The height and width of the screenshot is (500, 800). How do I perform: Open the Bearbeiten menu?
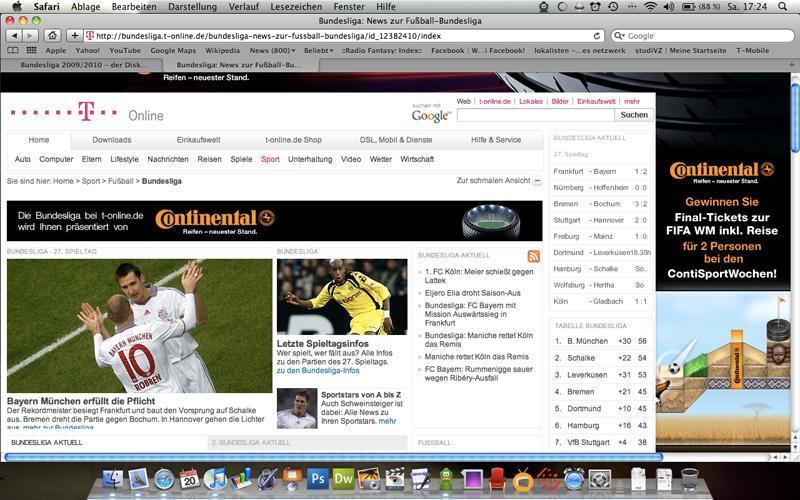tap(134, 7)
